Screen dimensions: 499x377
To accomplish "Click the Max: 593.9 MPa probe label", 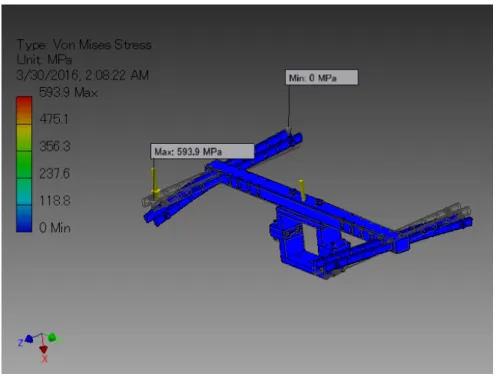I will point(202,151).
